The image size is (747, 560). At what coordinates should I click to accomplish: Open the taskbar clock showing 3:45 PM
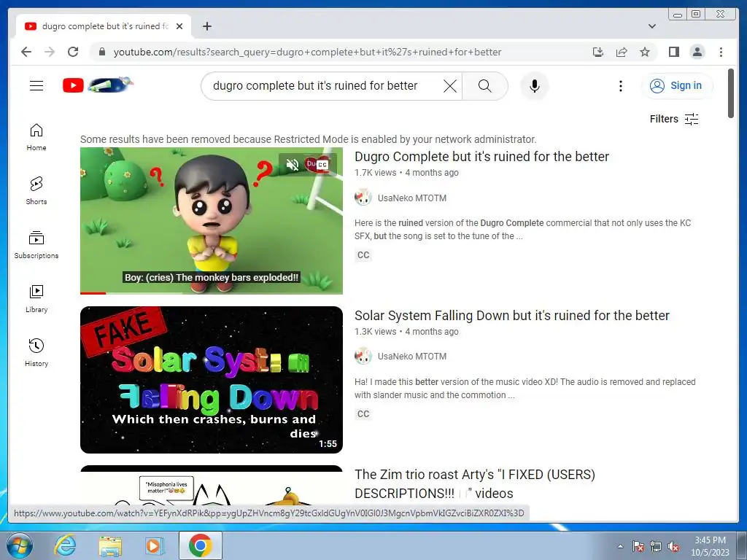(710, 546)
